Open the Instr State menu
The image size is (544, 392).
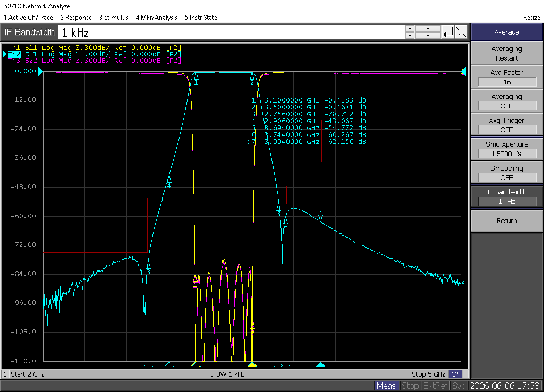pyautogui.click(x=201, y=18)
